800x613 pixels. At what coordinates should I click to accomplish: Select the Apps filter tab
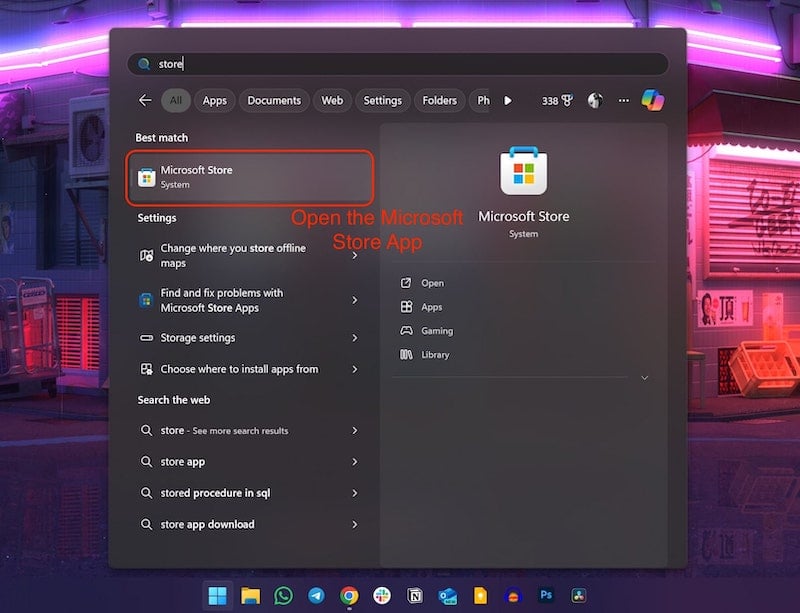click(214, 101)
